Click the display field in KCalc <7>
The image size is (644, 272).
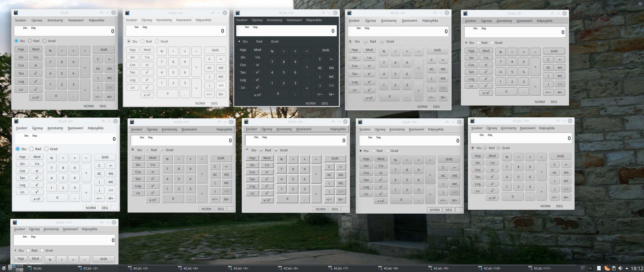tap(182, 140)
